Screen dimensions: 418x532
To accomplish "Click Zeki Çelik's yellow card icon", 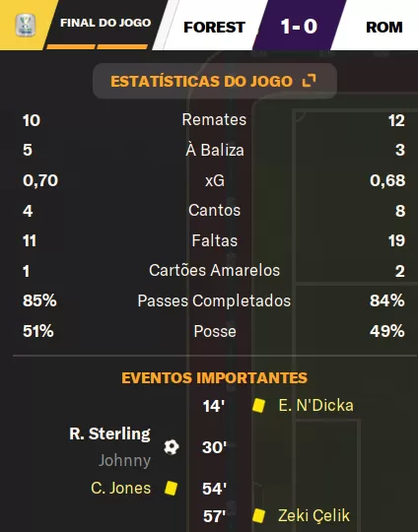I will [x=258, y=515].
